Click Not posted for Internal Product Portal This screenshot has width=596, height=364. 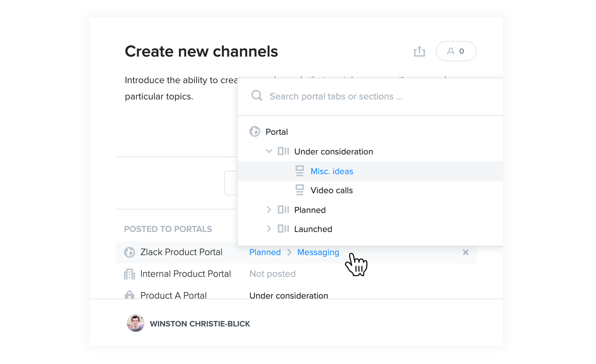pos(272,274)
